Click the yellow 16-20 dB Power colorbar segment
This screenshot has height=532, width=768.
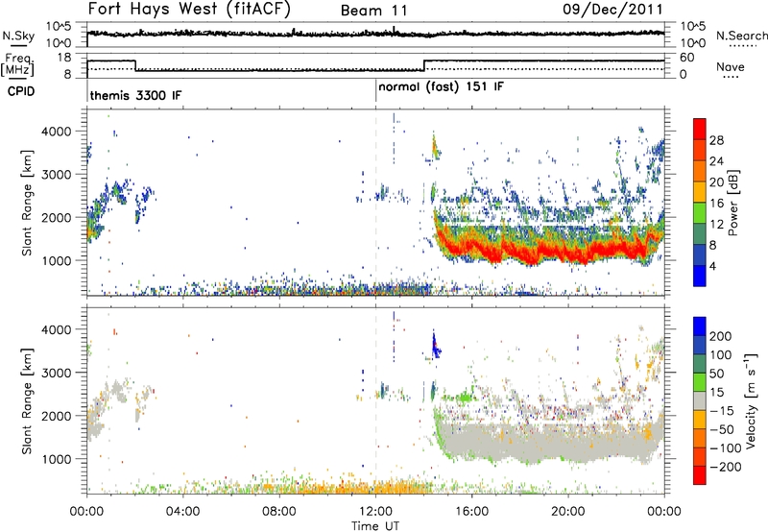700,192
